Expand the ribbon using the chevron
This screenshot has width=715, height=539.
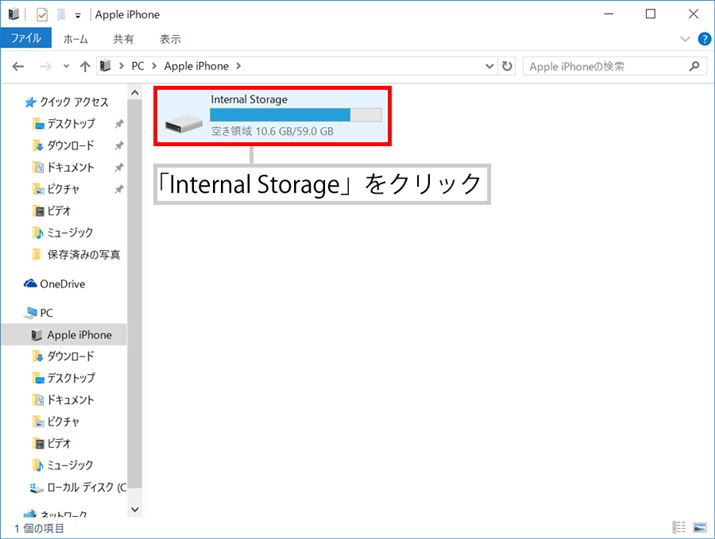click(684, 39)
